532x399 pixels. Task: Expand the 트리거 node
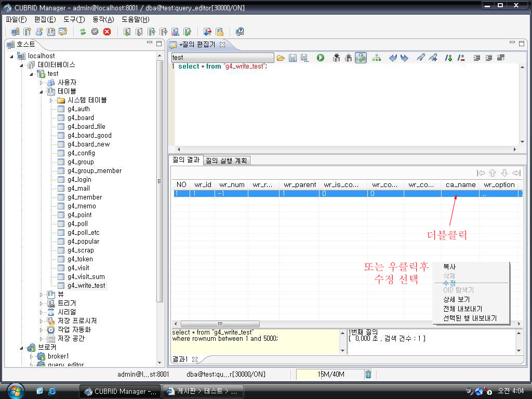pos(41,303)
